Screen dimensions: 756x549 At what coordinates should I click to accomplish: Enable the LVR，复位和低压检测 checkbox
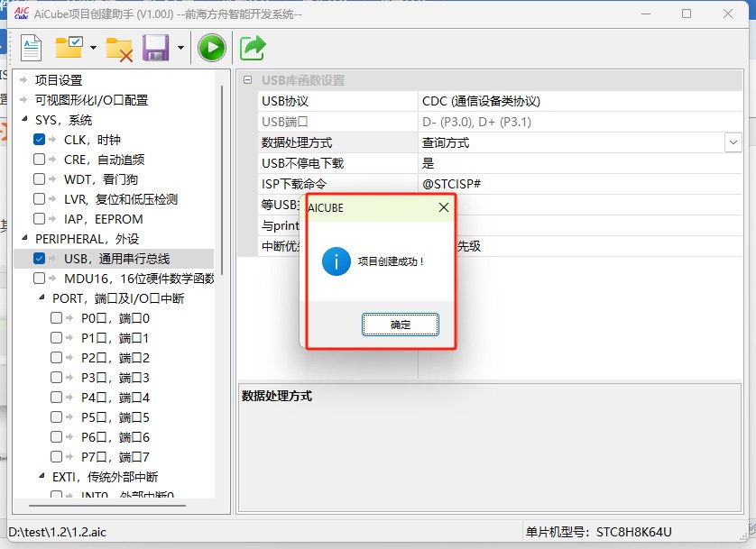(39, 199)
